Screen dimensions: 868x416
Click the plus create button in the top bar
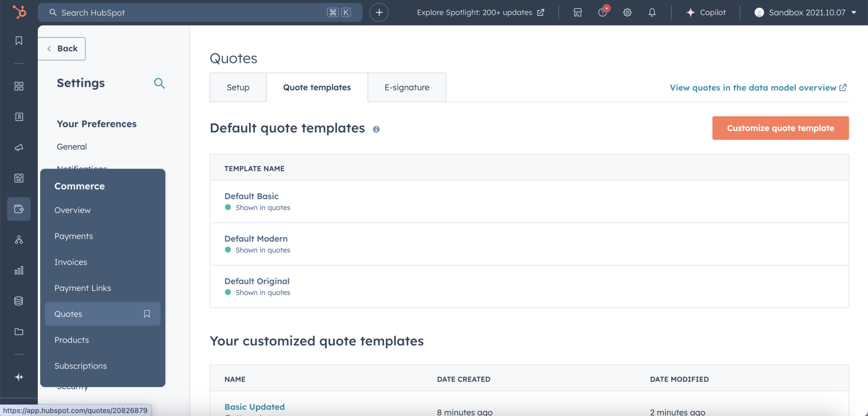[379, 13]
